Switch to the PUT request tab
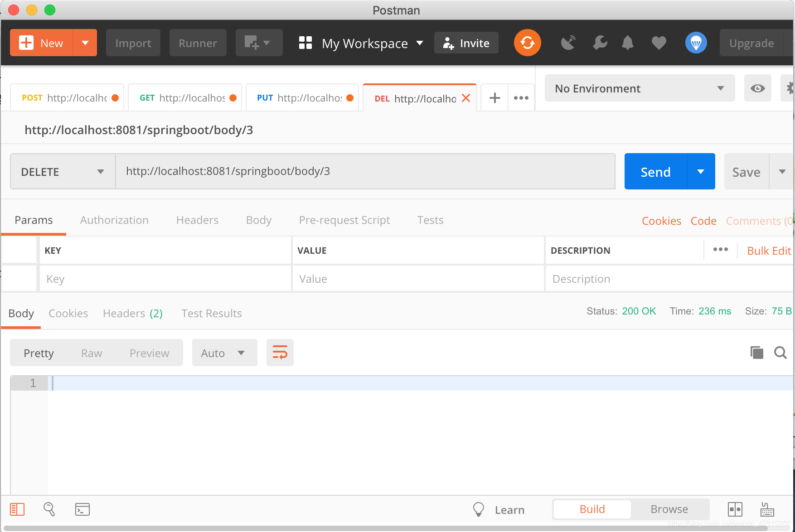This screenshot has height=532, width=795. (302, 98)
